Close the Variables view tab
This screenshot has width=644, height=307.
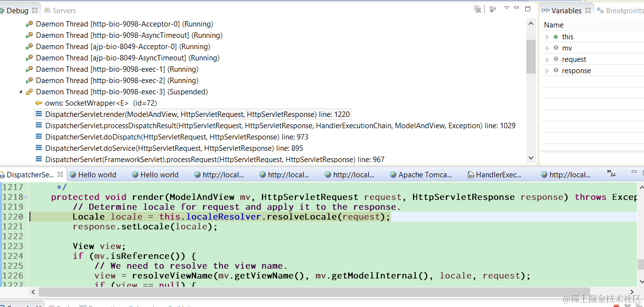click(x=588, y=10)
